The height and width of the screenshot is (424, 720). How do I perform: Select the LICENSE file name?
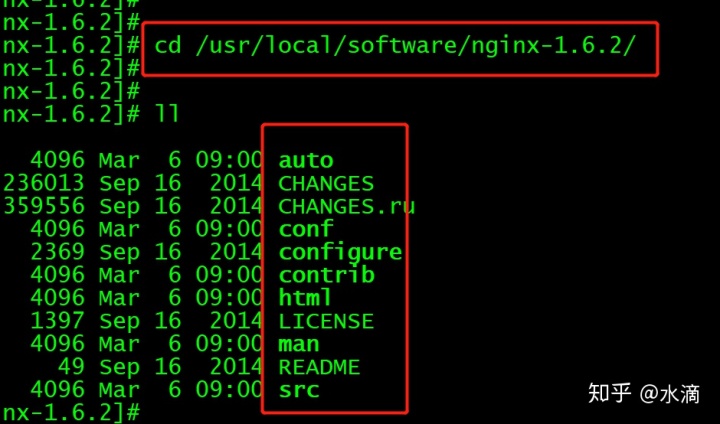click(326, 321)
